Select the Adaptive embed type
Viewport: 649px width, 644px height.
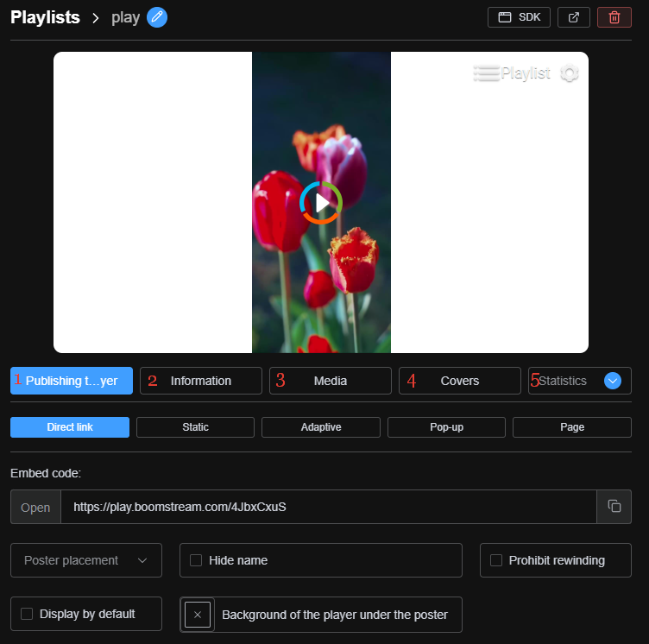pyautogui.click(x=321, y=427)
